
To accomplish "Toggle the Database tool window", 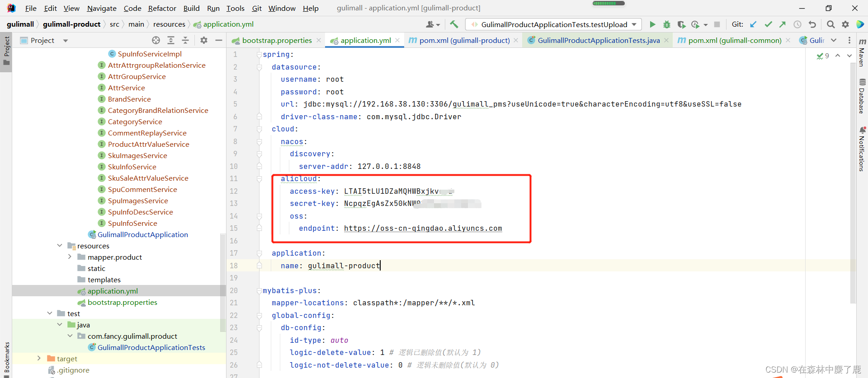I will click(862, 96).
